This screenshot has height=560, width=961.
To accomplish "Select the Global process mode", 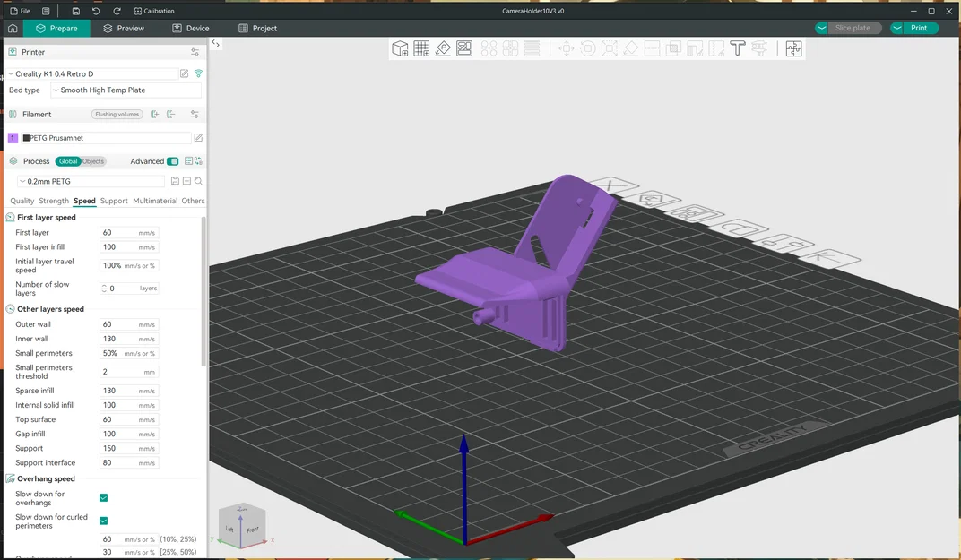I will pos(68,161).
